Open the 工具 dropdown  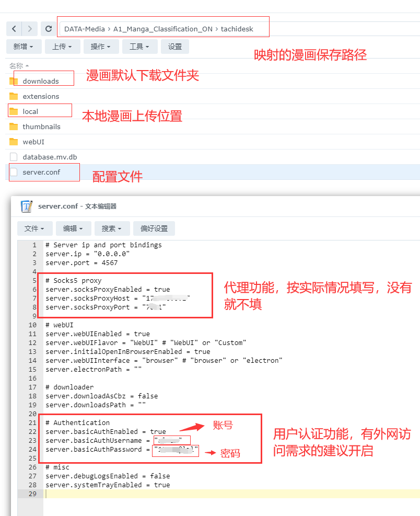tap(140, 47)
